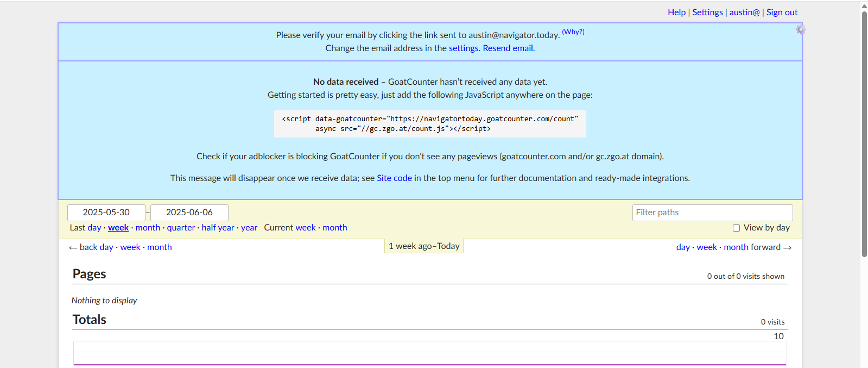Choose Current month date range
This screenshot has height=368, width=868.
coord(334,228)
